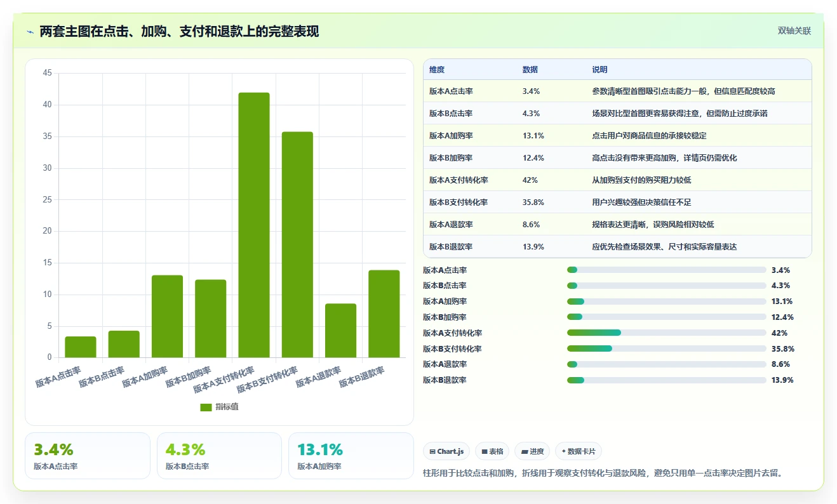Select the 表格 tag chip
837x504 pixels.
point(492,451)
